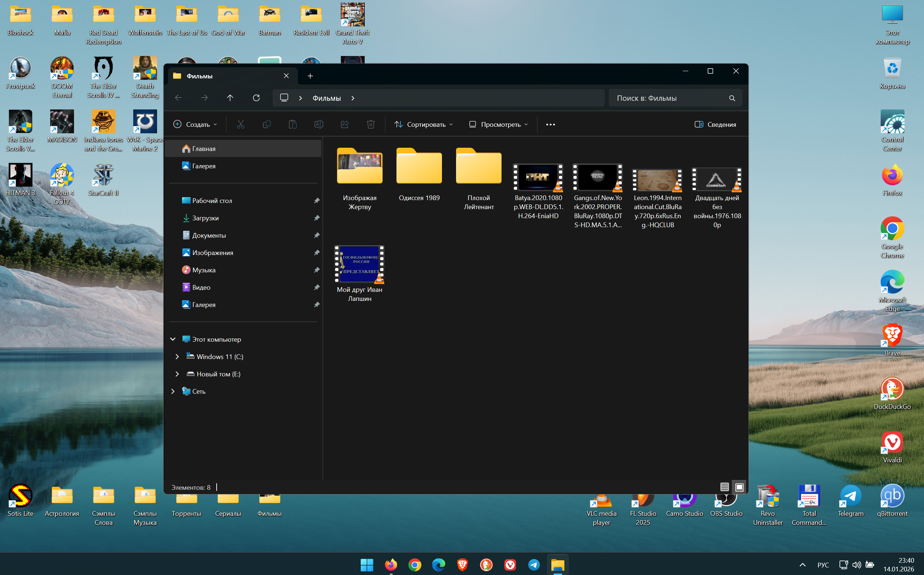Click the Refresh icon in navigation bar
Screen dimensions: 924x575
256,98
